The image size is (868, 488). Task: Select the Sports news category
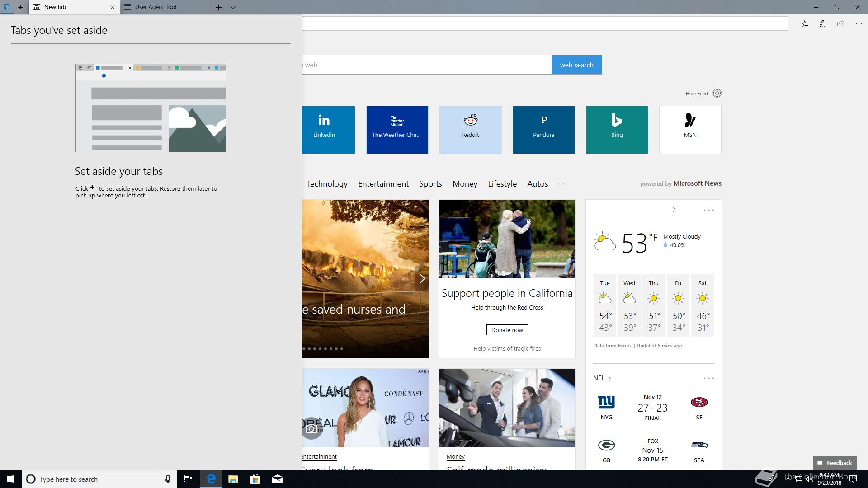click(x=430, y=184)
